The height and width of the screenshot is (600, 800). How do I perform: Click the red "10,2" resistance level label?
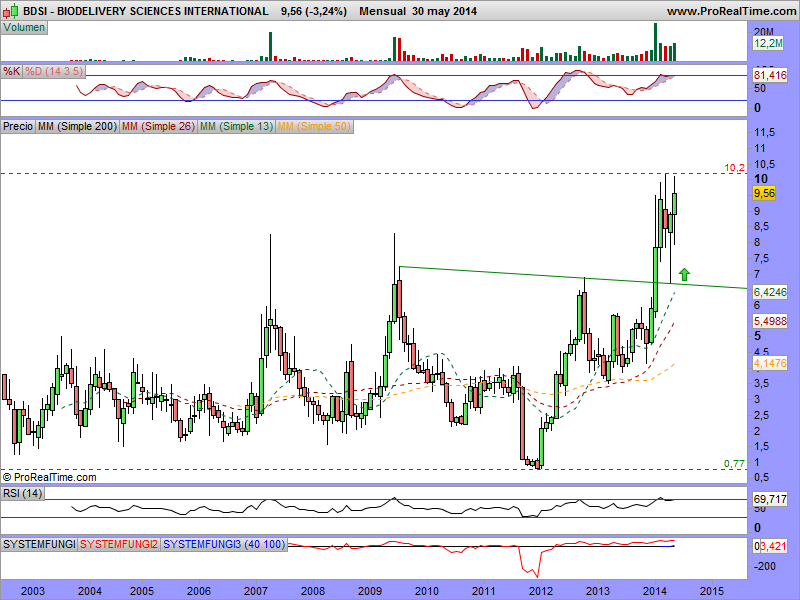734,168
